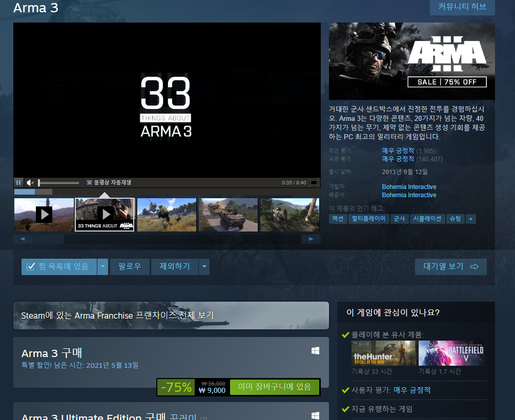Viewport: 515px width, 420px height.
Task: Pause the 33 Things About Arma 3 video
Action: [18, 182]
